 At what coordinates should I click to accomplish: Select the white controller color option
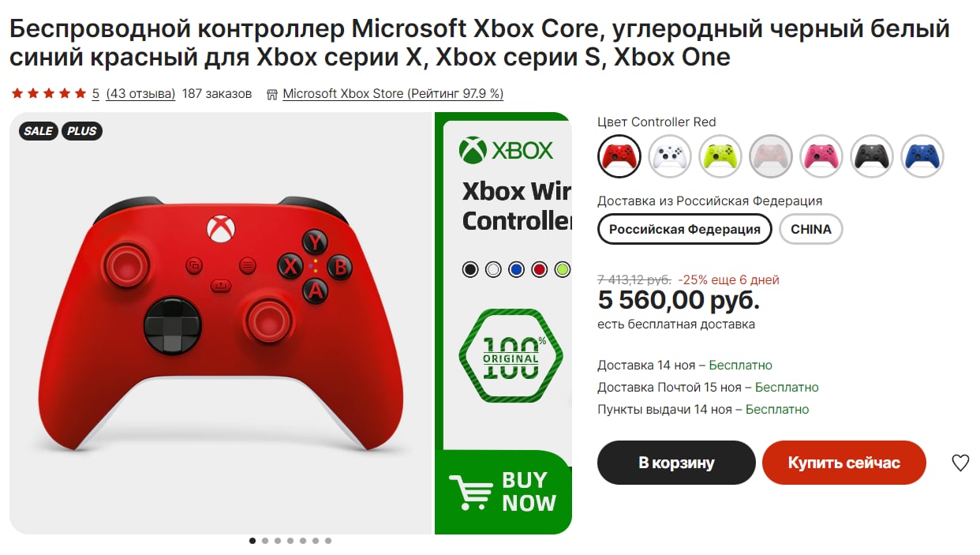(670, 156)
